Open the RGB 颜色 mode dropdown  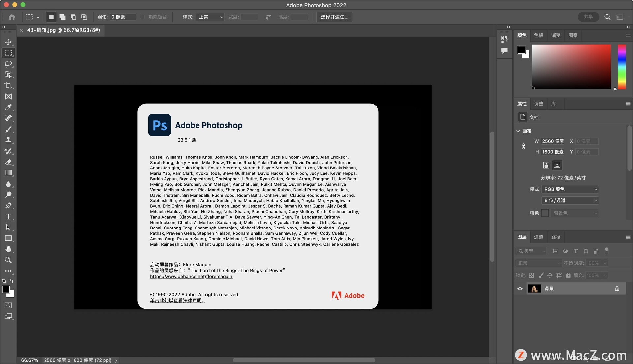click(570, 189)
